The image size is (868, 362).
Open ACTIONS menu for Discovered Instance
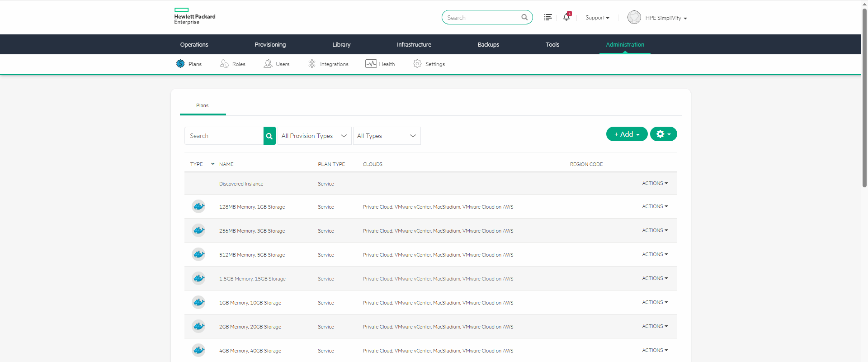(x=655, y=183)
